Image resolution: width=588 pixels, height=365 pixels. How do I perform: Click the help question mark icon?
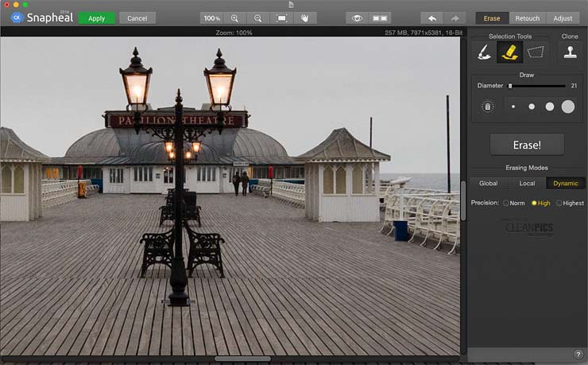tap(578, 354)
